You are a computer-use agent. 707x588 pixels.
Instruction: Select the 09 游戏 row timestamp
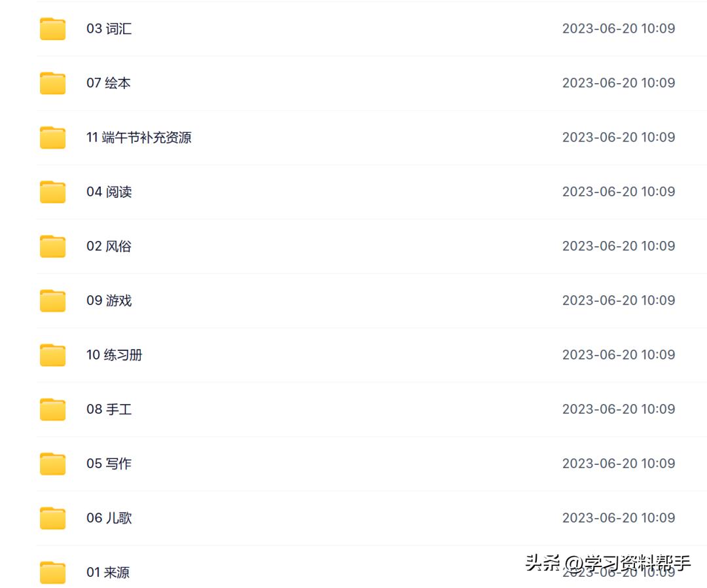(x=619, y=301)
